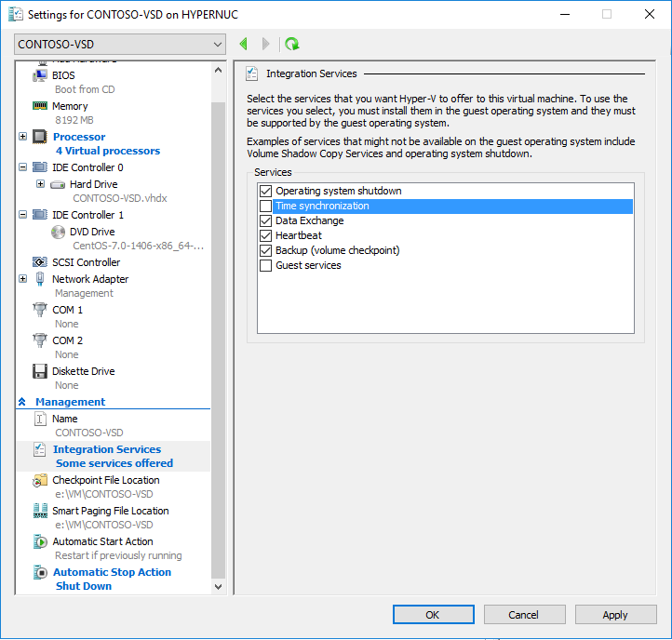Open the Automatic Stop Action settings
672x640 pixels.
tap(112, 572)
